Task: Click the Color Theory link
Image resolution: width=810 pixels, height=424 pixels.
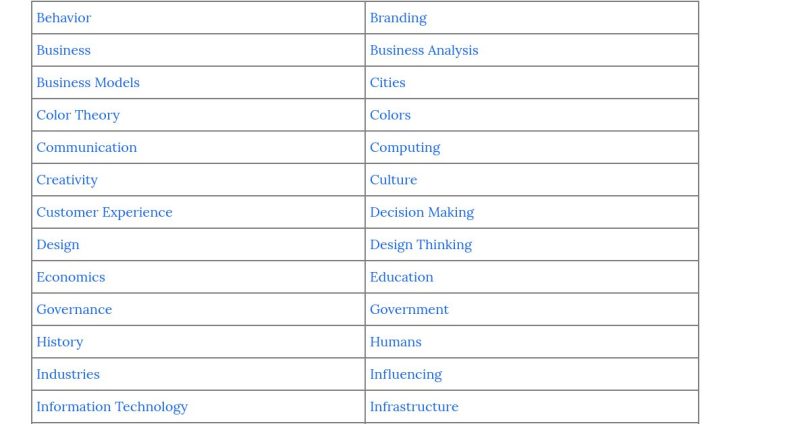Action: [x=78, y=115]
